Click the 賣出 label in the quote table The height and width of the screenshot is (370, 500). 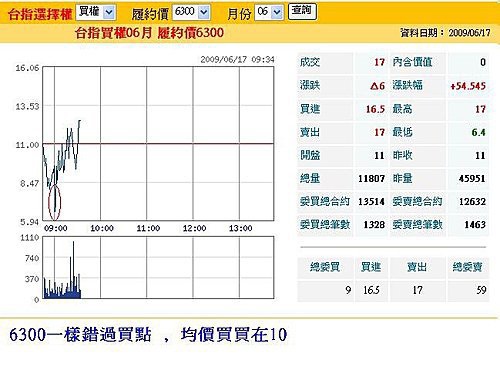click(x=310, y=132)
